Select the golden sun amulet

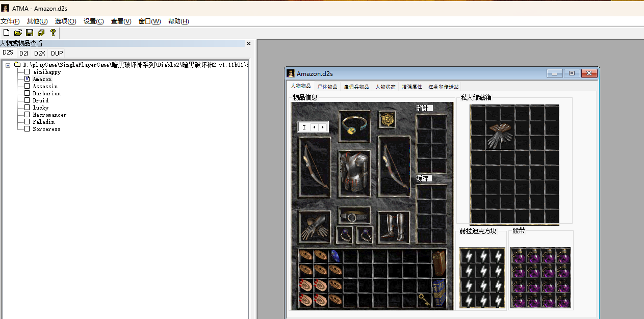[387, 120]
